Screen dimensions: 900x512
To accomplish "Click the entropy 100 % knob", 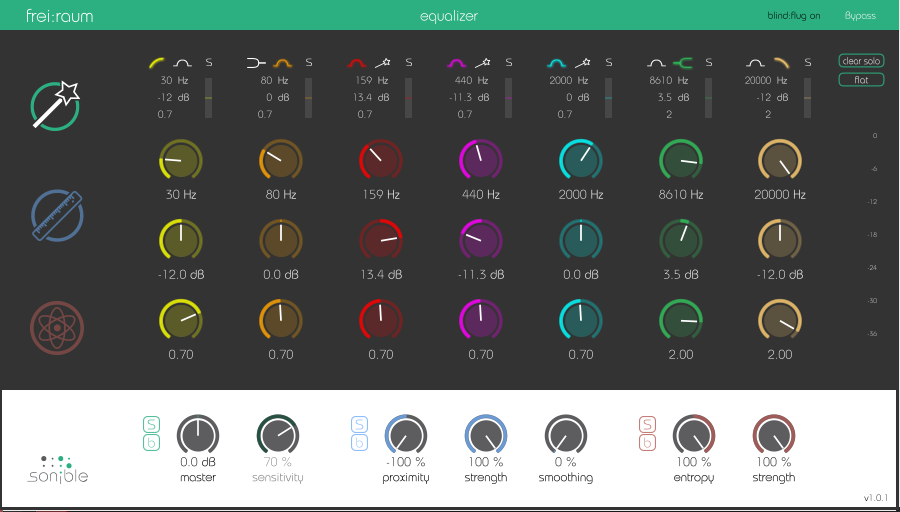I will tap(694, 435).
